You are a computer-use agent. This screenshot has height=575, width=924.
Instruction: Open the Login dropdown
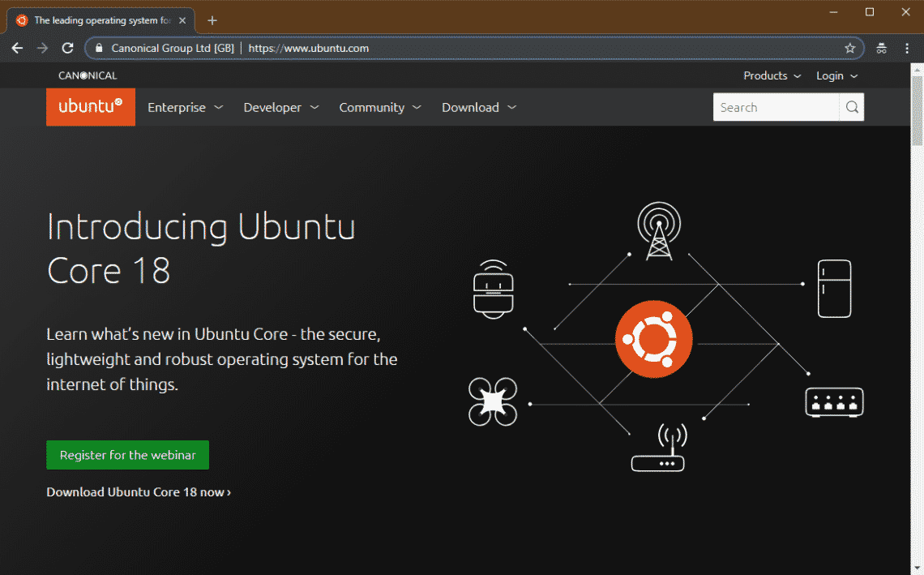pyautogui.click(x=836, y=75)
